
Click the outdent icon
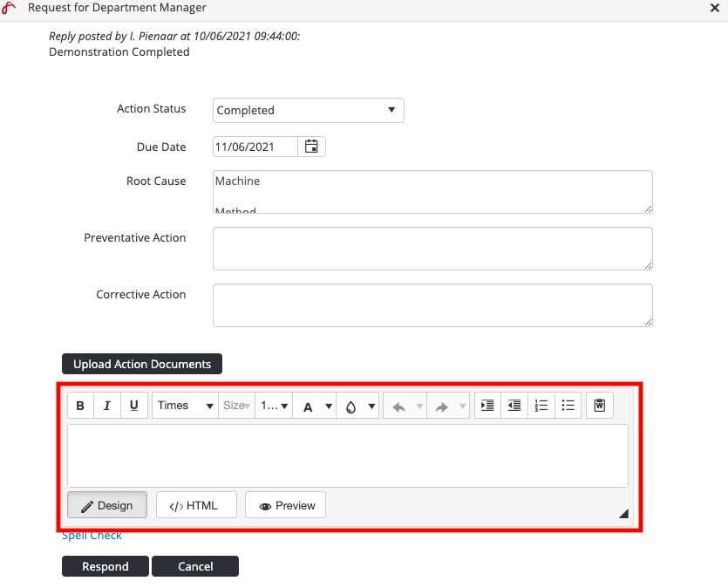(x=514, y=406)
